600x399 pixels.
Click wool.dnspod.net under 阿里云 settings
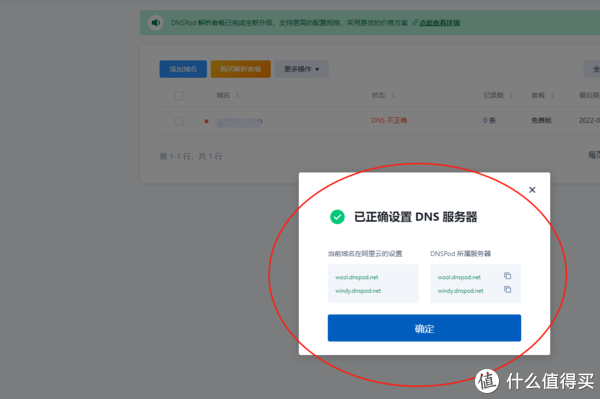pyautogui.click(x=357, y=277)
